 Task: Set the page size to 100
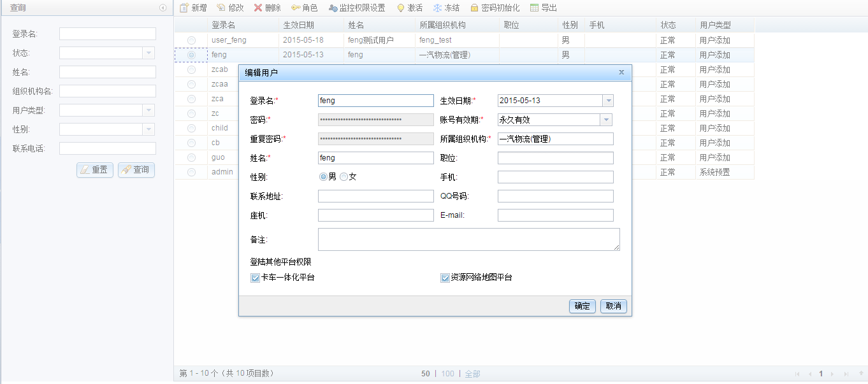[x=448, y=374]
